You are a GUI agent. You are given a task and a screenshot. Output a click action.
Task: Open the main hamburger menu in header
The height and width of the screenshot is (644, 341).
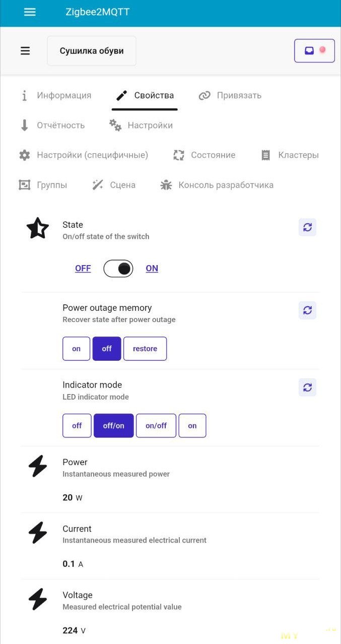(30, 12)
